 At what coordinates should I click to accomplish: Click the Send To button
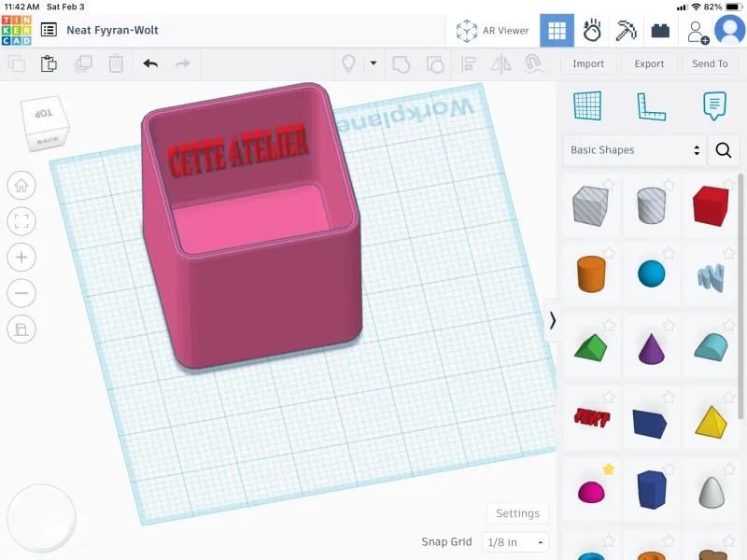click(x=710, y=63)
